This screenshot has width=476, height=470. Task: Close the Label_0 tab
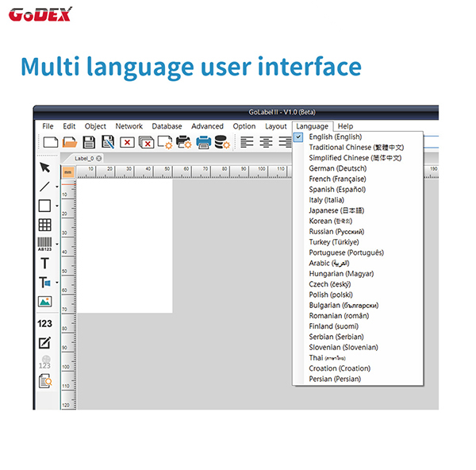(x=99, y=158)
